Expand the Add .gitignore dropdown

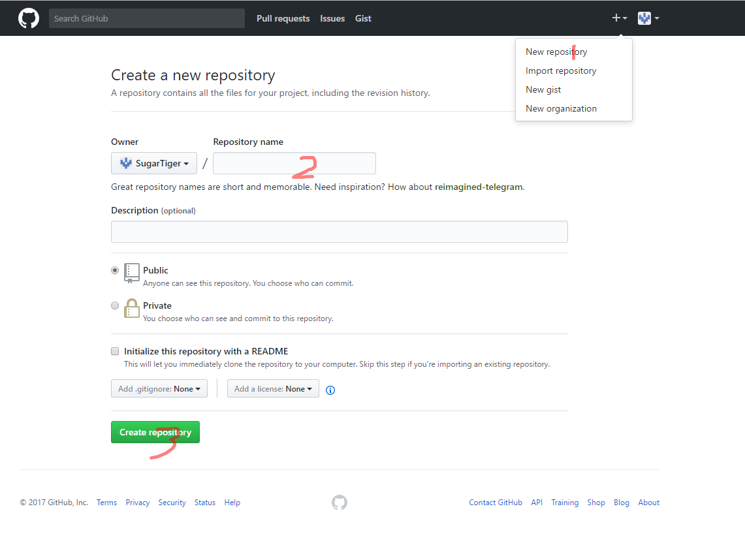[159, 388]
